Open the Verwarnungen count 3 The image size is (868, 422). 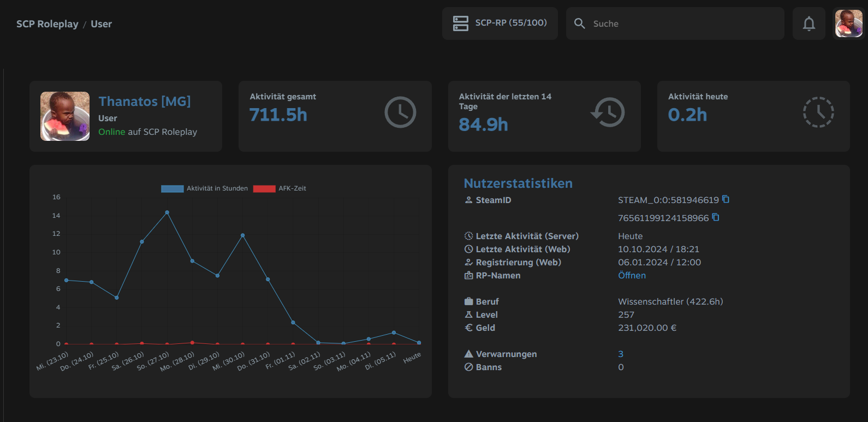tap(621, 354)
